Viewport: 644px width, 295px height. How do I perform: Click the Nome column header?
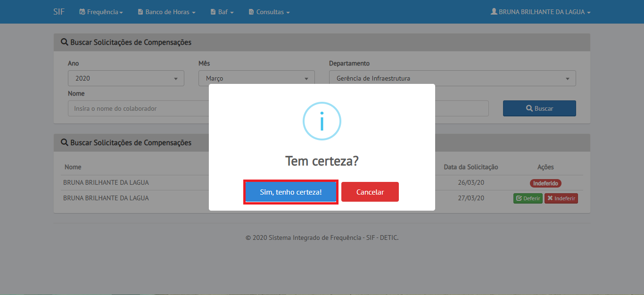73,167
